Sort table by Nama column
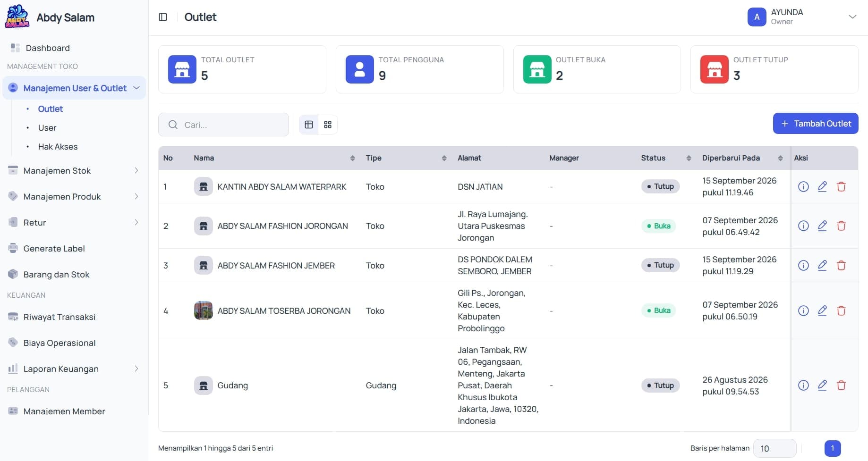This screenshot has width=868, height=461. click(x=352, y=158)
